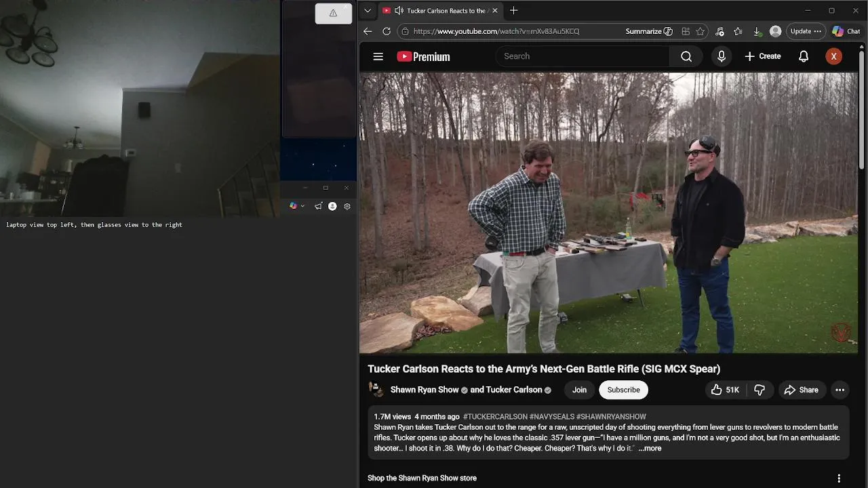This screenshot has width=868, height=488.
Task: Share this video
Action: coord(802,390)
